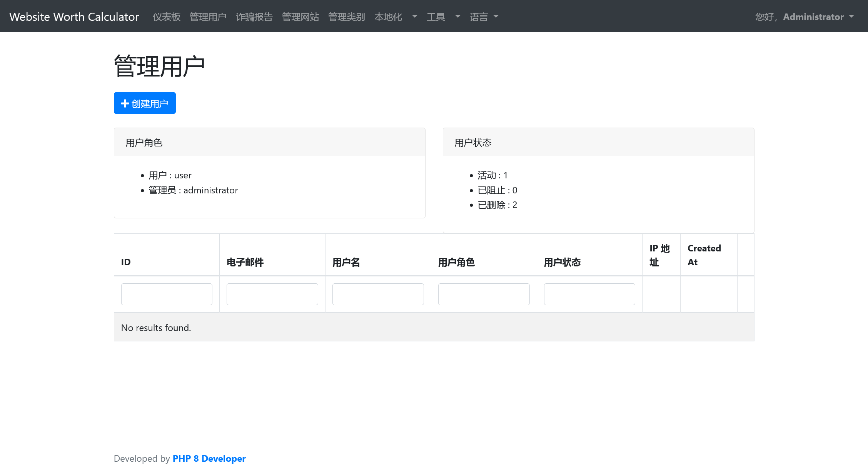Navigate to 管理网站
The image size is (868, 474).
[x=300, y=17]
